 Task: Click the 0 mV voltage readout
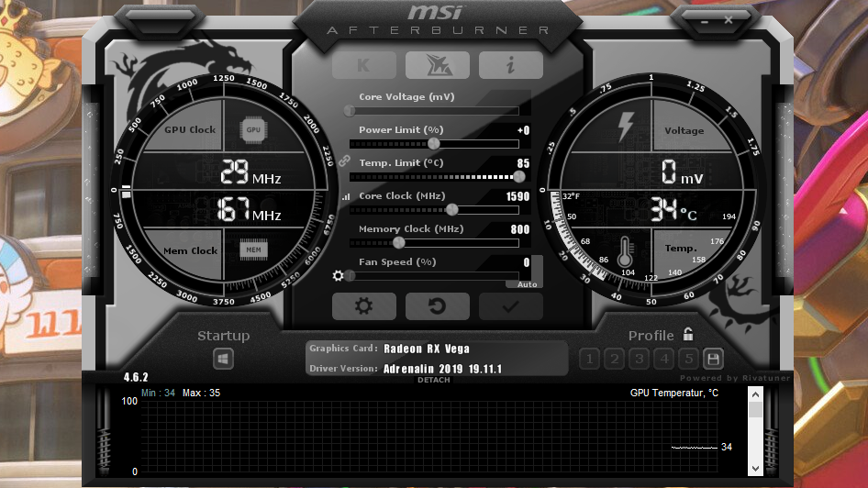point(682,172)
